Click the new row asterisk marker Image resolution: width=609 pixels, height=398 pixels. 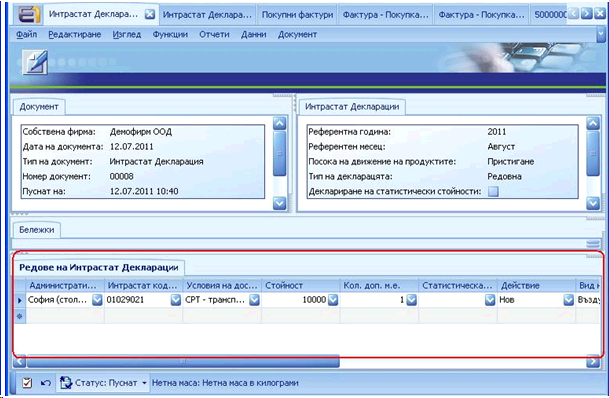20,316
